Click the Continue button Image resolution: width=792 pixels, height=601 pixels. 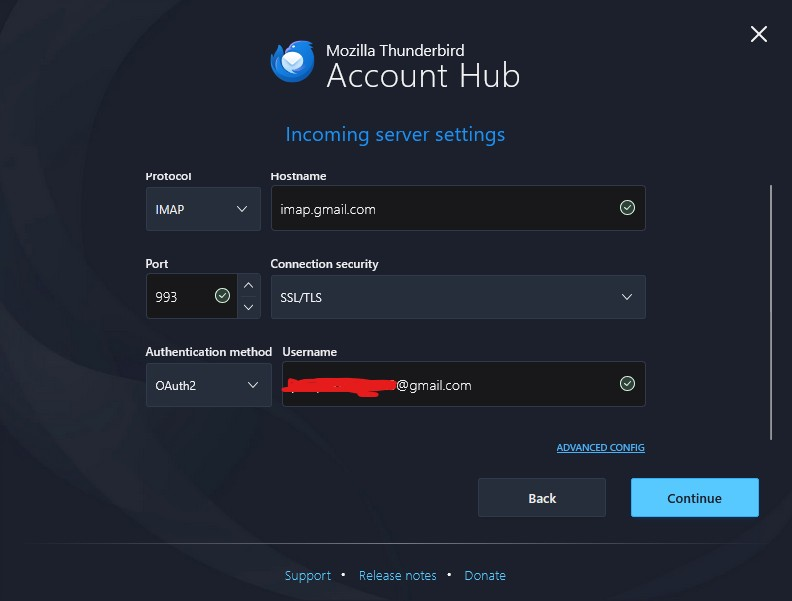[x=695, y=497]
